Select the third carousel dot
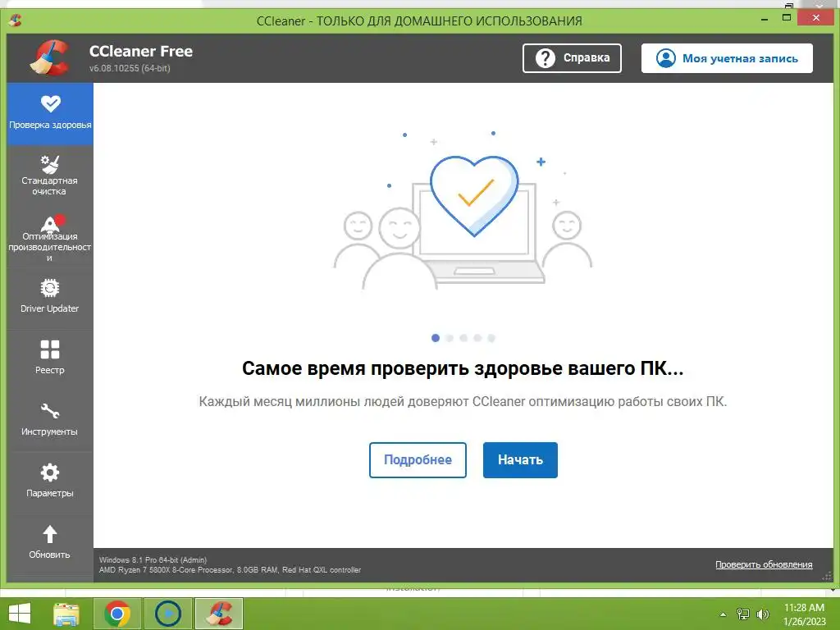 [x=463, y=338]
